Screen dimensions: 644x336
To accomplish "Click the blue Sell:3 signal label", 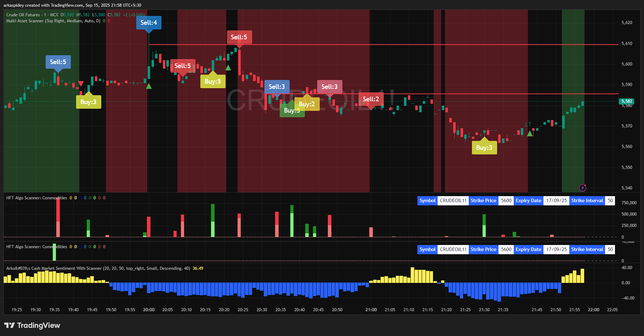I will pyautogui.click(x=277, y=87).
